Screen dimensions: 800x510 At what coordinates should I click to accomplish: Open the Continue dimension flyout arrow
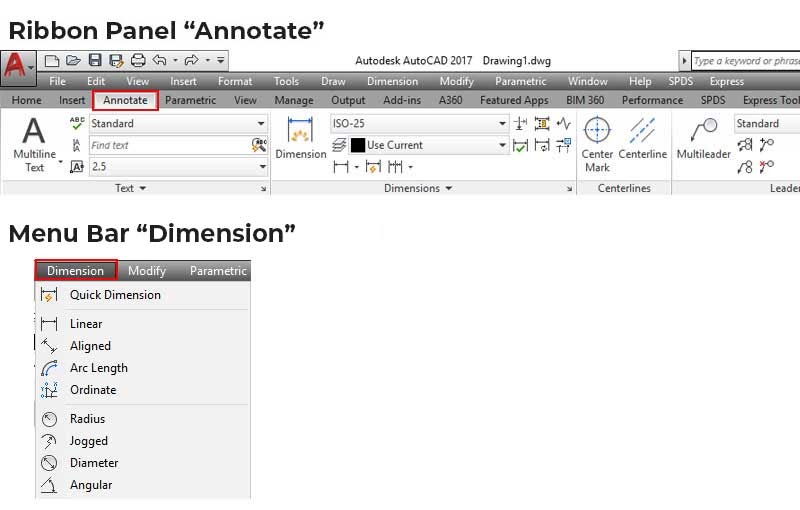click(410, 167)
